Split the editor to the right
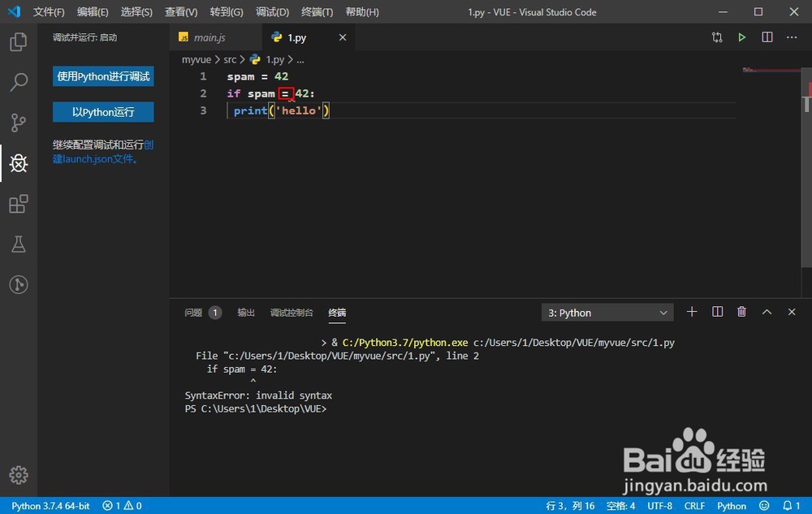 tap(767, 37)
